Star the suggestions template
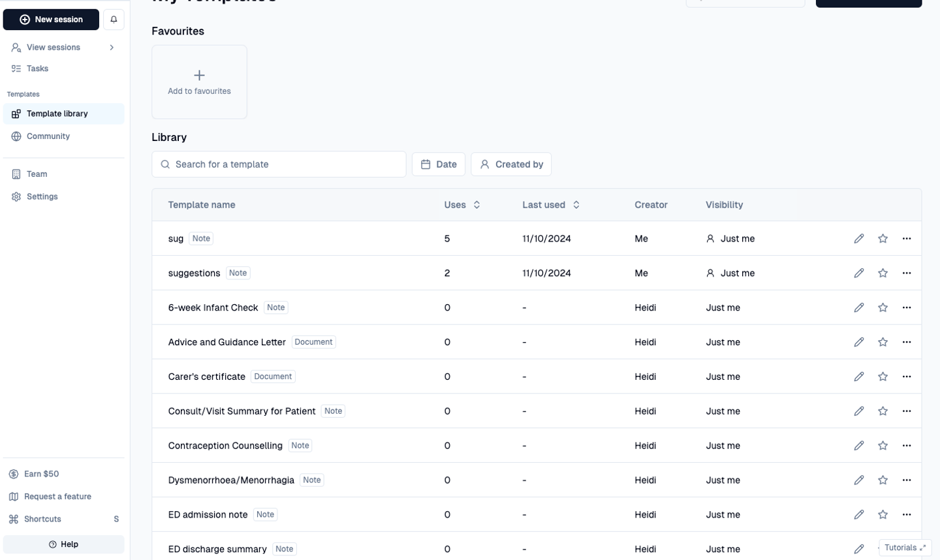Image resolution: width=940 pixels, height=560 pixels. 883,273
